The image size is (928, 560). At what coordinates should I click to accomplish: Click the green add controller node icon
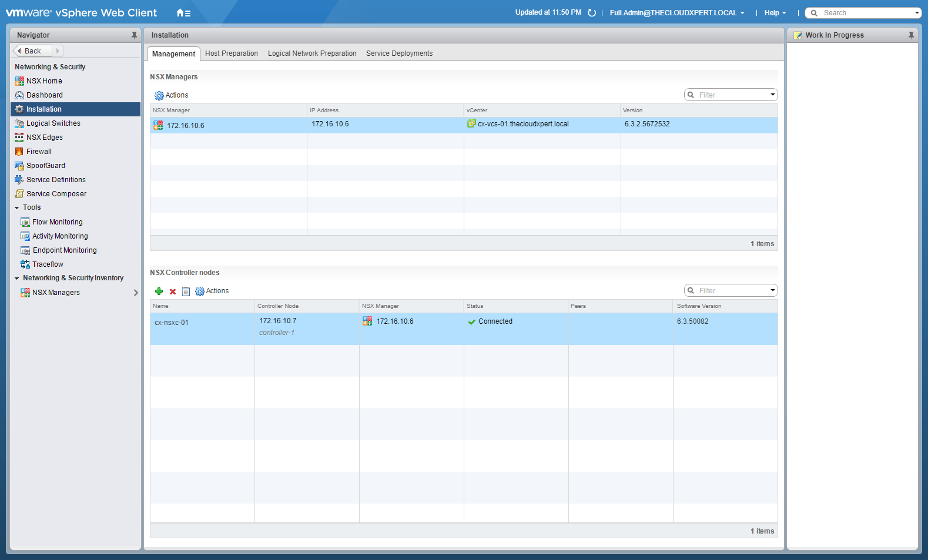(159, 291)
